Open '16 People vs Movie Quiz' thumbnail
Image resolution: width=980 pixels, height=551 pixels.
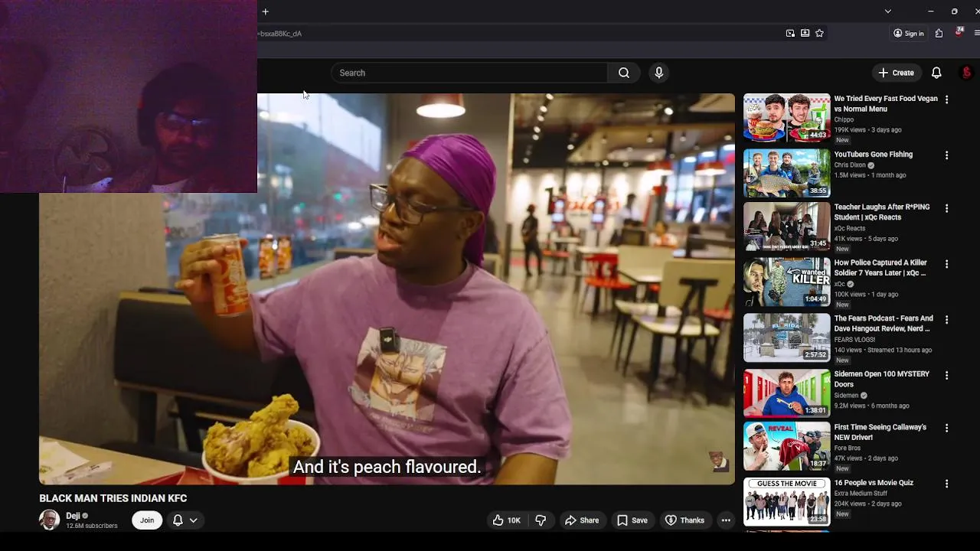(786, 502)
